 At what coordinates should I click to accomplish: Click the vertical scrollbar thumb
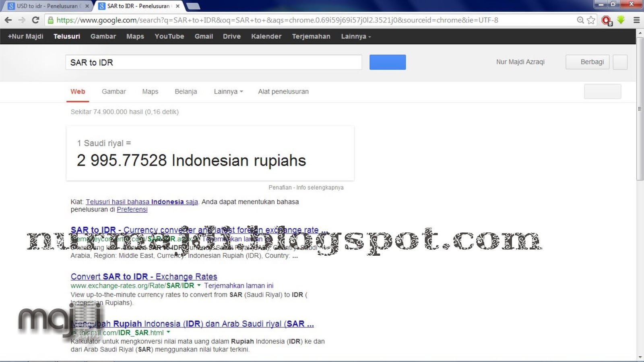640,109
